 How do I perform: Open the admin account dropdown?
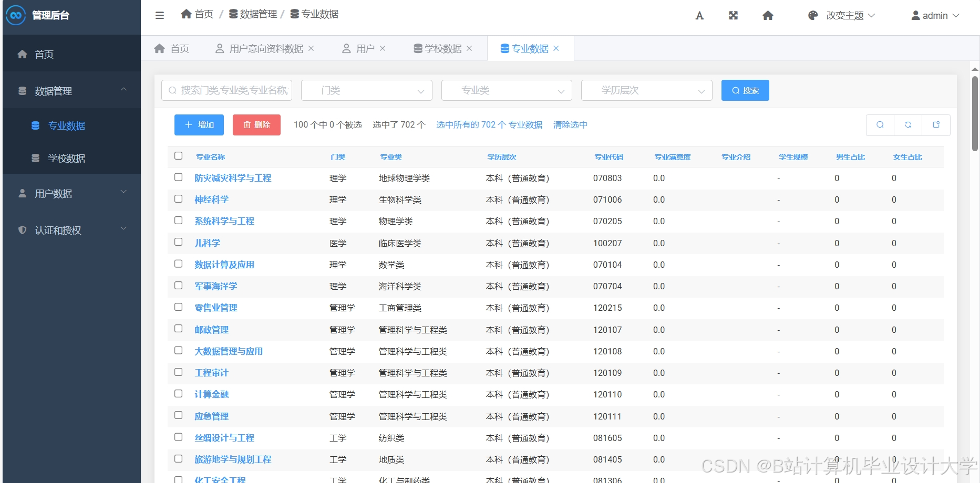(935, 15)
